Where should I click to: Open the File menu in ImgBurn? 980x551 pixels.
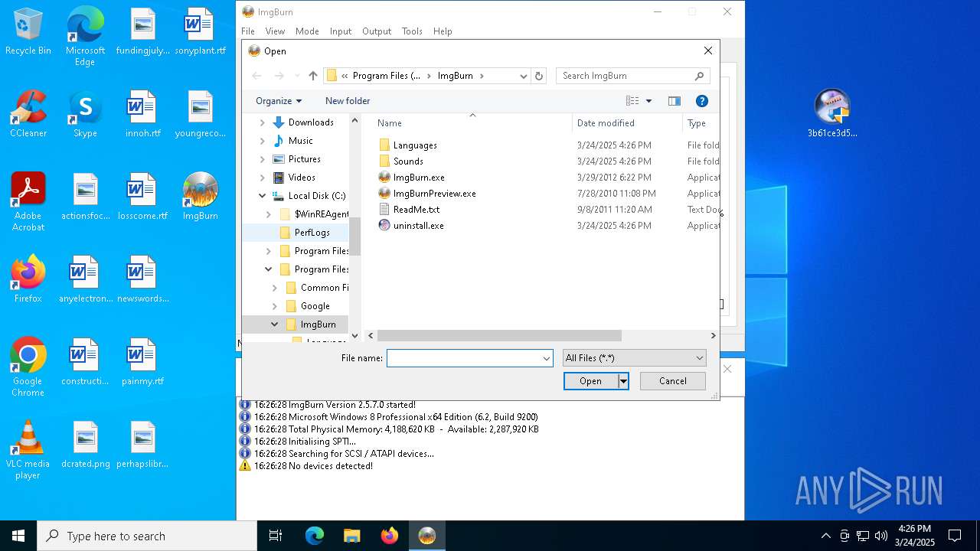248,31
